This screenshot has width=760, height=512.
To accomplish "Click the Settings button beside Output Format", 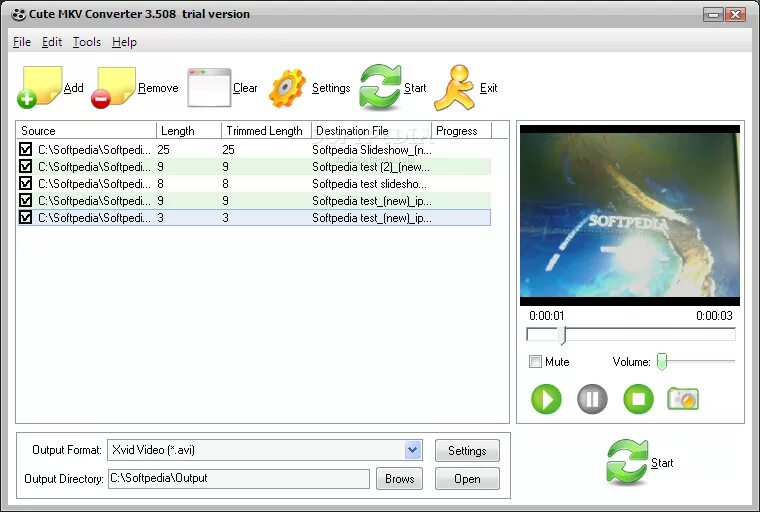I will (467, 451).
